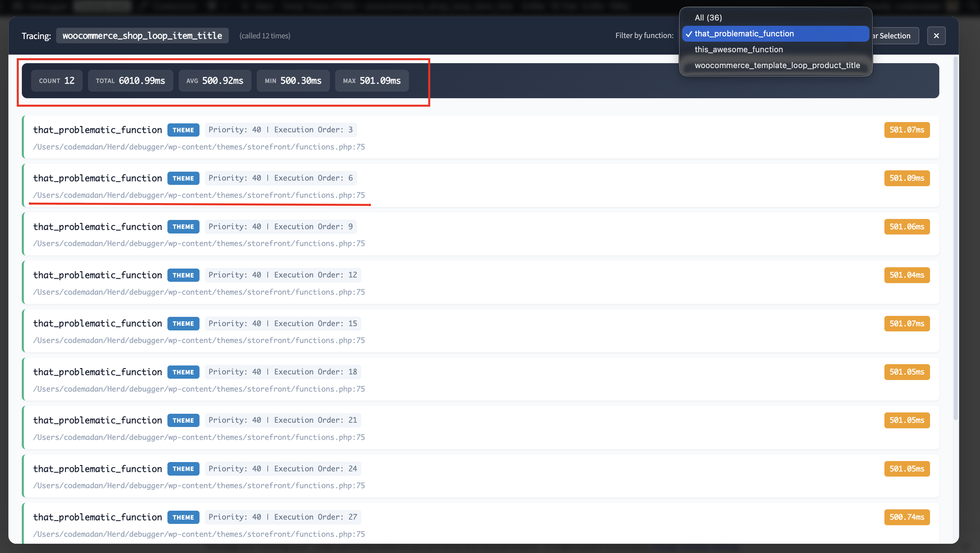Click the function name in Execution Order 15 row
Viewport: 980px width, 553px height.
point(97,323)
